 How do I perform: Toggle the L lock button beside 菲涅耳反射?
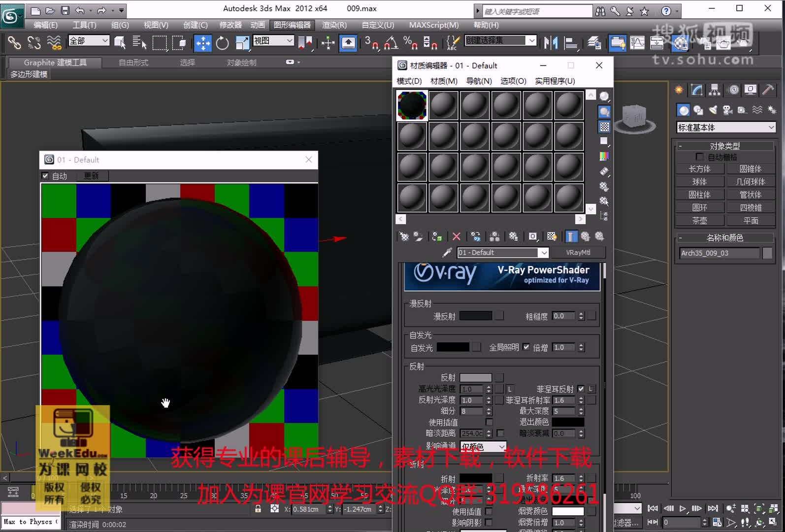pyautogui.click(x=591, y=389)
